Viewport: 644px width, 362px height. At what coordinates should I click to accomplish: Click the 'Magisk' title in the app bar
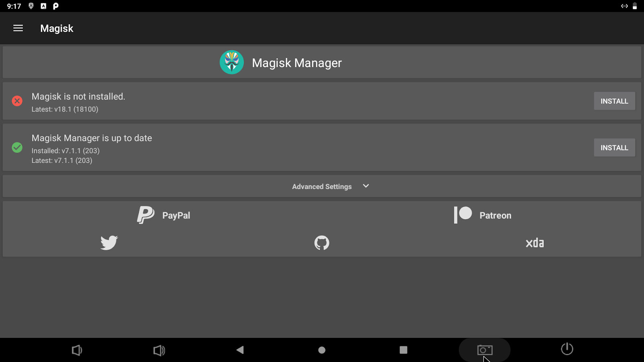tap(57, 29)
